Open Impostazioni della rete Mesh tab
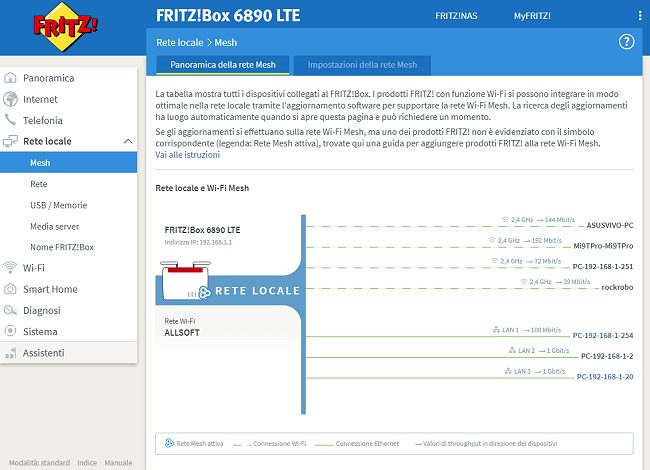 tap(362, 65)
